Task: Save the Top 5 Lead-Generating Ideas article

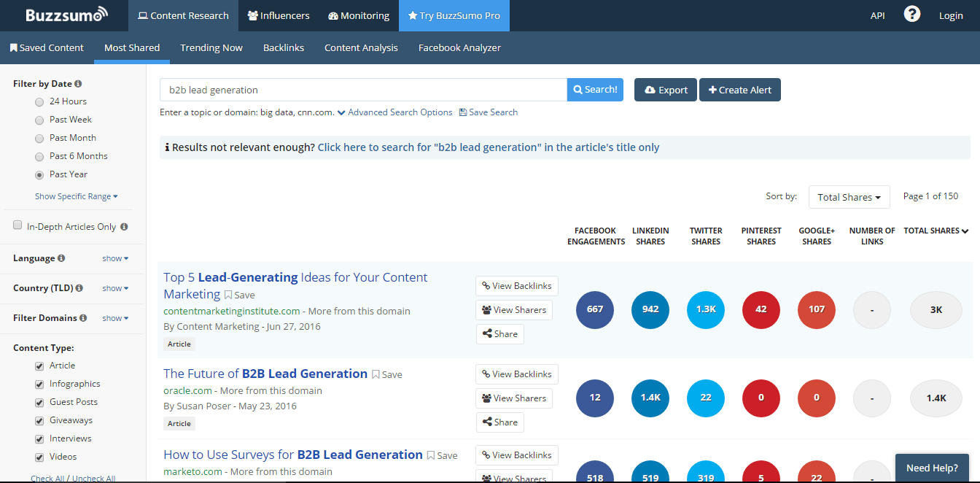Action: [x=240, y=295]
